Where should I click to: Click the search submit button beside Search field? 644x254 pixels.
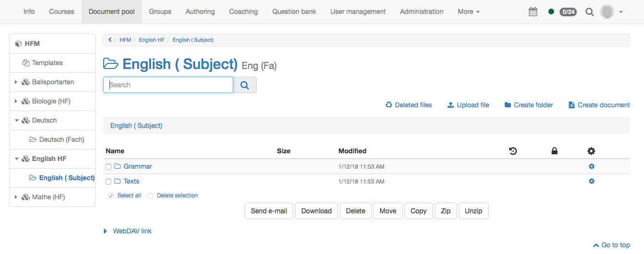click(245, 85)
